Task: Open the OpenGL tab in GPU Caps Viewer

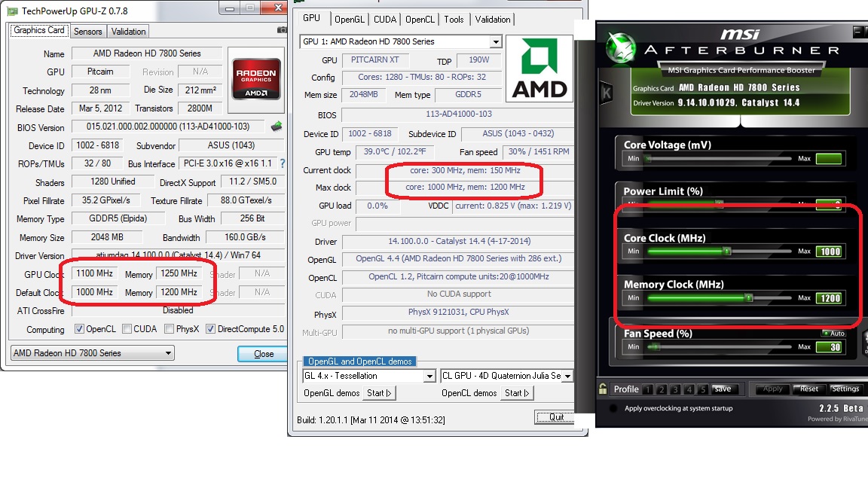Action: point(350,20)
